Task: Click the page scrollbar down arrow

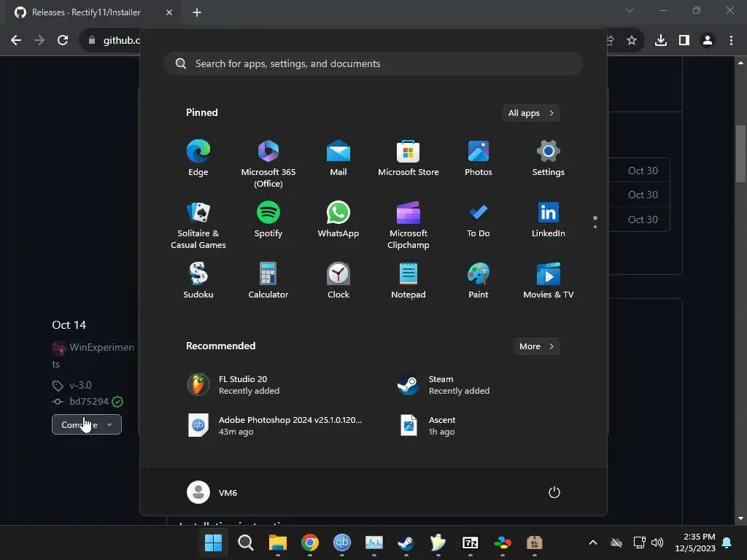Action: tap(740, 518)
